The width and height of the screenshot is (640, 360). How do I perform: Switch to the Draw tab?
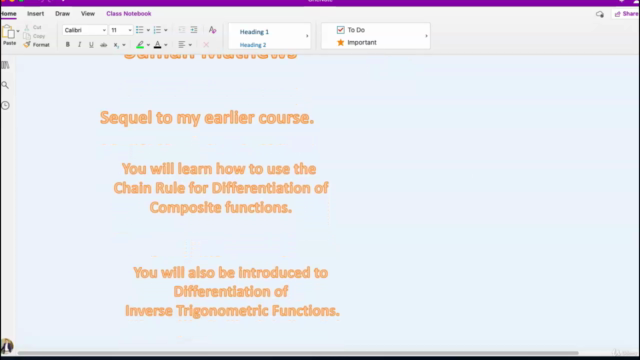click(x=62, y=13)
